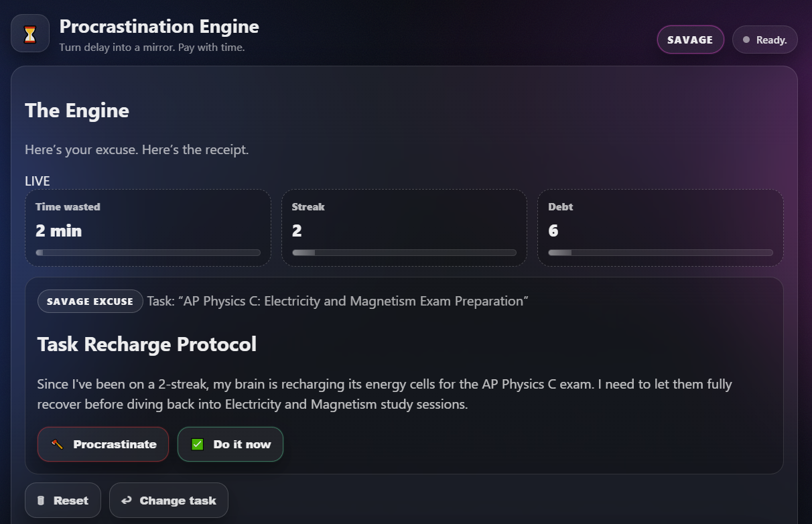Toggle the SAVAGE mode pill in header
This screenshot has height=524, width=812.
point(690,40)
